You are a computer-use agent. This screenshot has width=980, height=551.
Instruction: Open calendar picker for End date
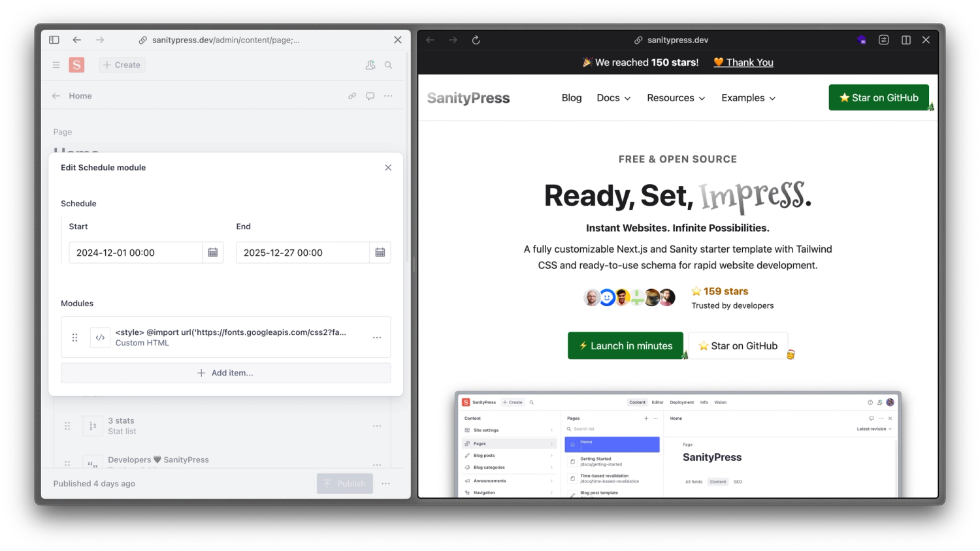coord(380,253)
